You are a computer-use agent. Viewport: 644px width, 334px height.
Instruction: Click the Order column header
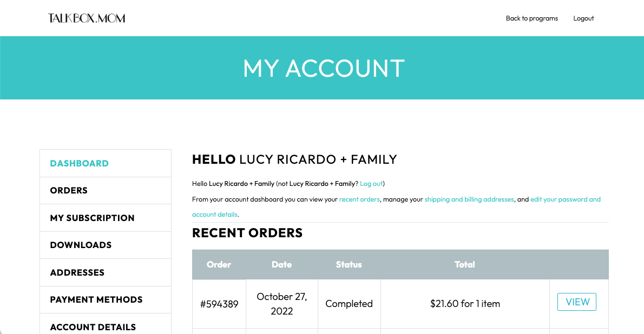(x=219, y=264)
